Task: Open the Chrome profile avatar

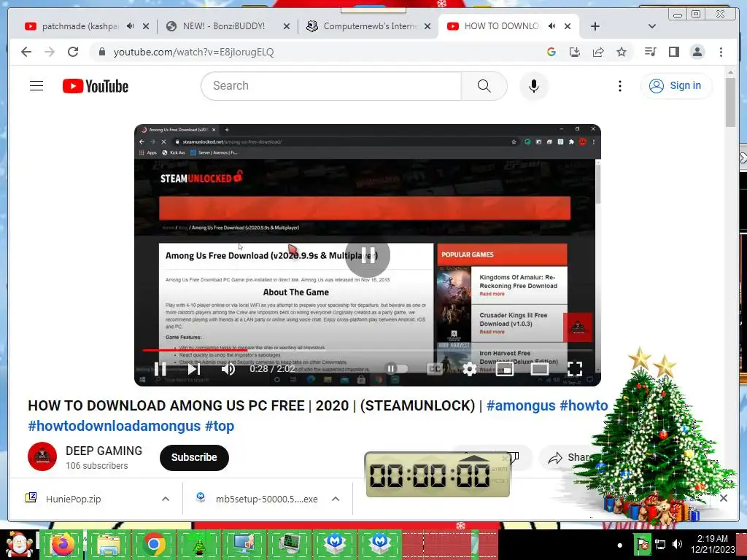Action: click(x=697, y=52)
